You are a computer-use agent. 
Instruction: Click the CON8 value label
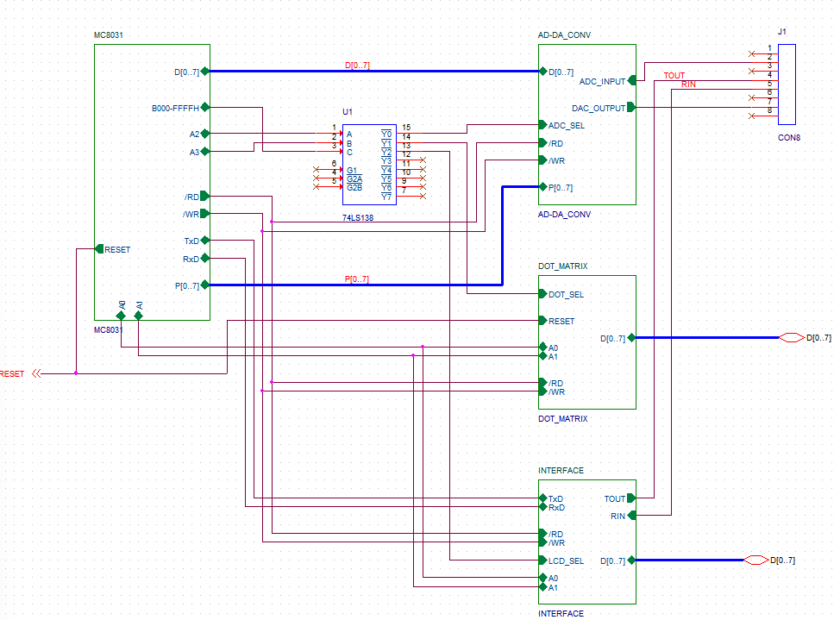coord(789,138)
